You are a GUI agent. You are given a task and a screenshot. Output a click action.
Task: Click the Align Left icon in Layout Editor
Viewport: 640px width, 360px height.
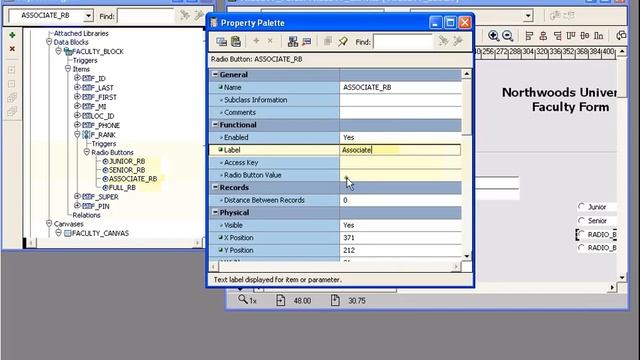(529, 36)
